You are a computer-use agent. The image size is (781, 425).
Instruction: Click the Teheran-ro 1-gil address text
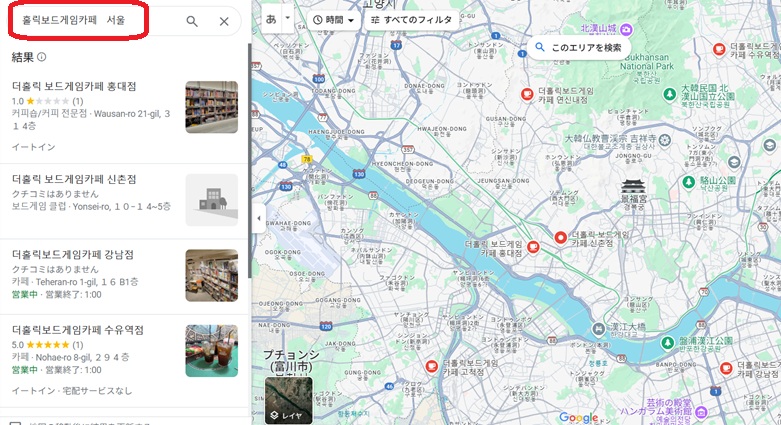click(x=87, y=282)
